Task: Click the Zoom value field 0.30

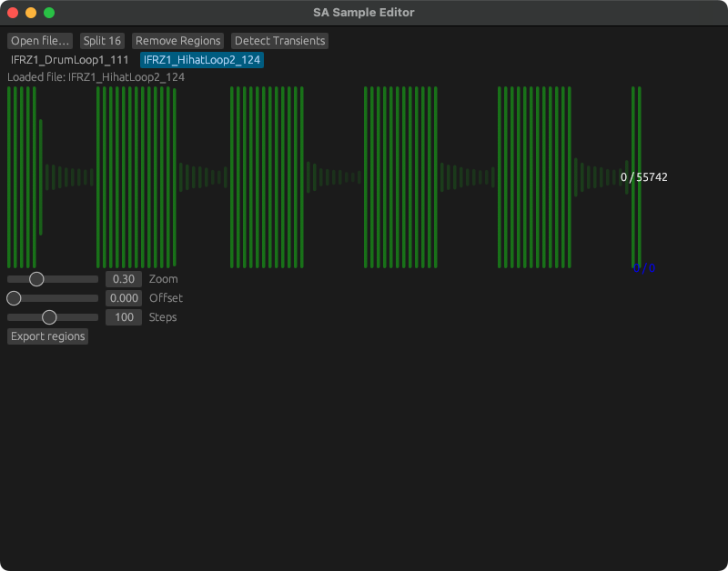Action: point(124,279)
